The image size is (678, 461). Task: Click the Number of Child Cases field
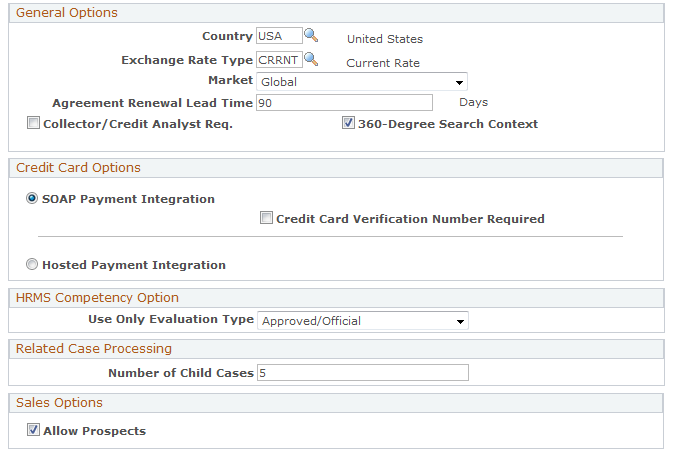[x=363, y=373]
